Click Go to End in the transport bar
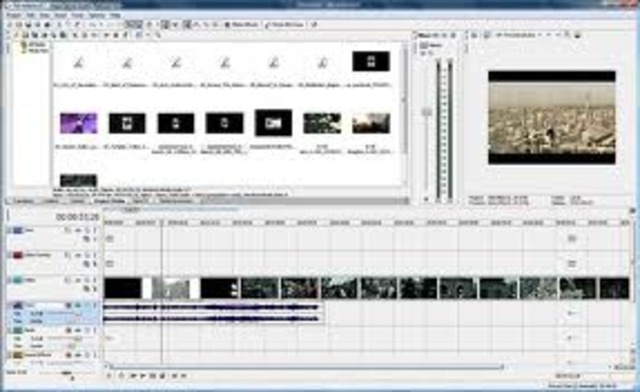 click(x=184, y=376)
